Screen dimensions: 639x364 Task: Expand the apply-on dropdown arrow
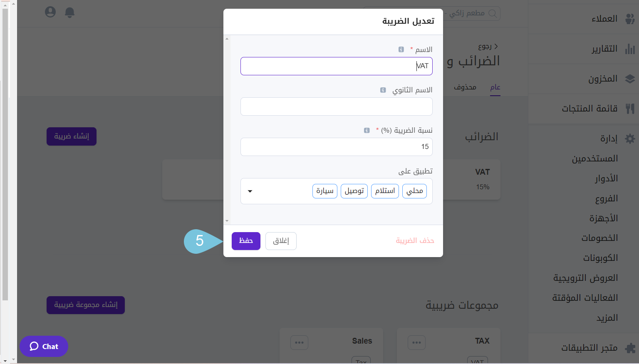tap(250, 191)
